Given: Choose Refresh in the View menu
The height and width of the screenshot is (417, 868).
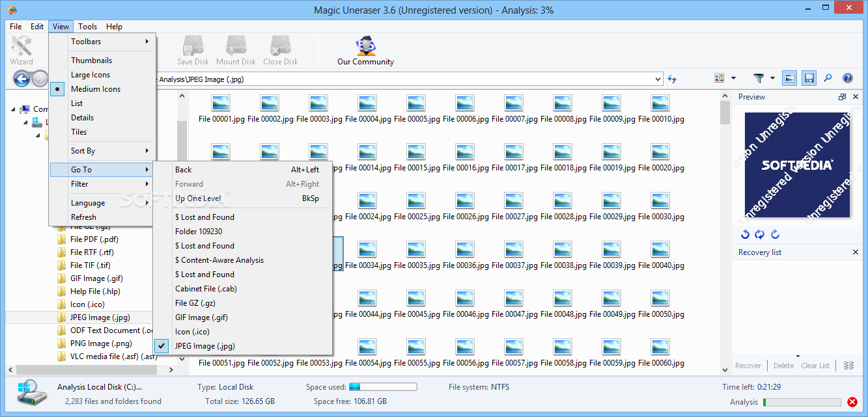Looking at the screenshot, I should tap(102, 217).
